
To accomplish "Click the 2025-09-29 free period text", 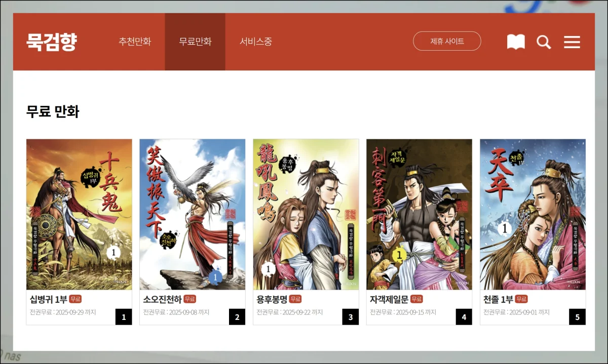I will (63, 312).
